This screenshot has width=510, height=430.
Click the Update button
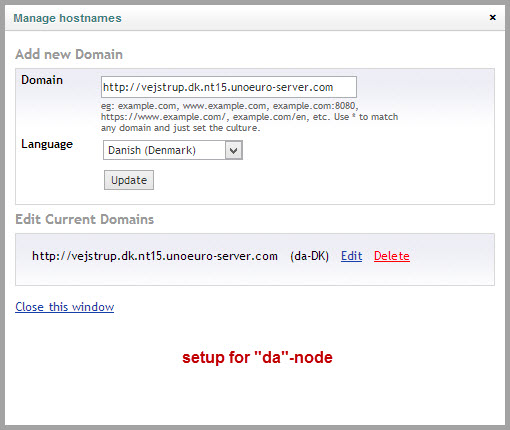(129, 180)
